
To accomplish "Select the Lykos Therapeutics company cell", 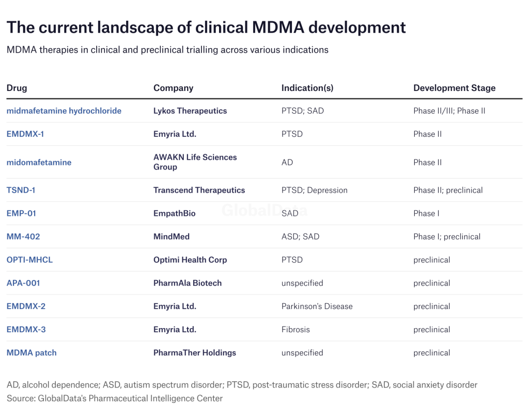I will tap(190, 111).
